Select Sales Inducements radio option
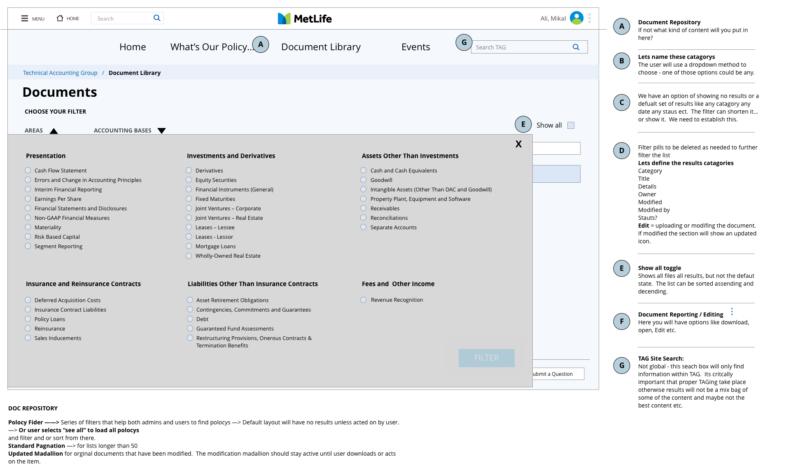This screenshot has height=475, width=800. point(28,338)
